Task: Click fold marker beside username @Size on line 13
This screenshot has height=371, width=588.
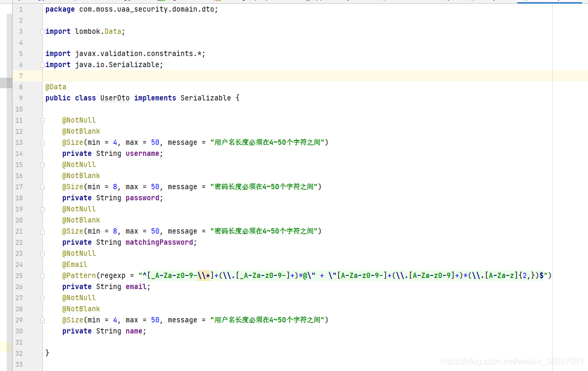Action: (42, 143)
